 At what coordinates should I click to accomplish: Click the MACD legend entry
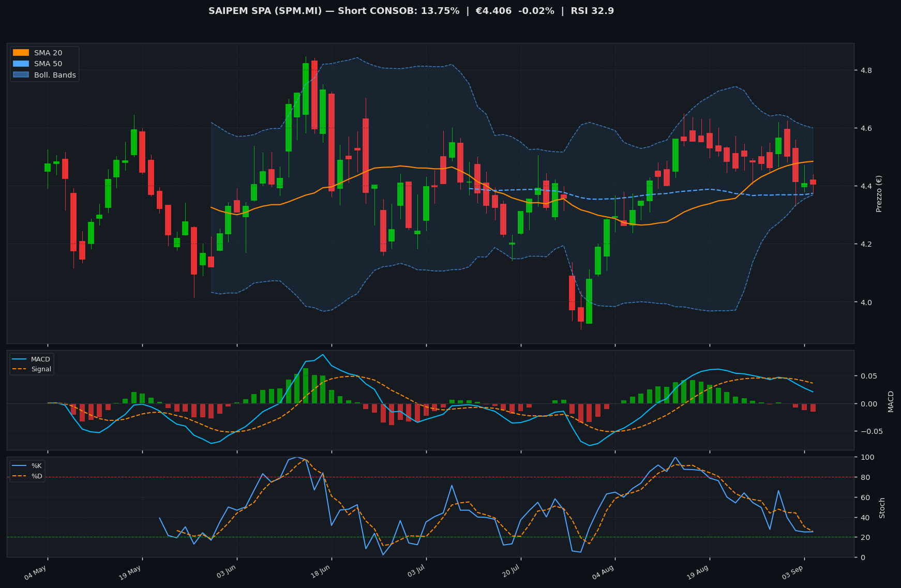coord(32,359)
